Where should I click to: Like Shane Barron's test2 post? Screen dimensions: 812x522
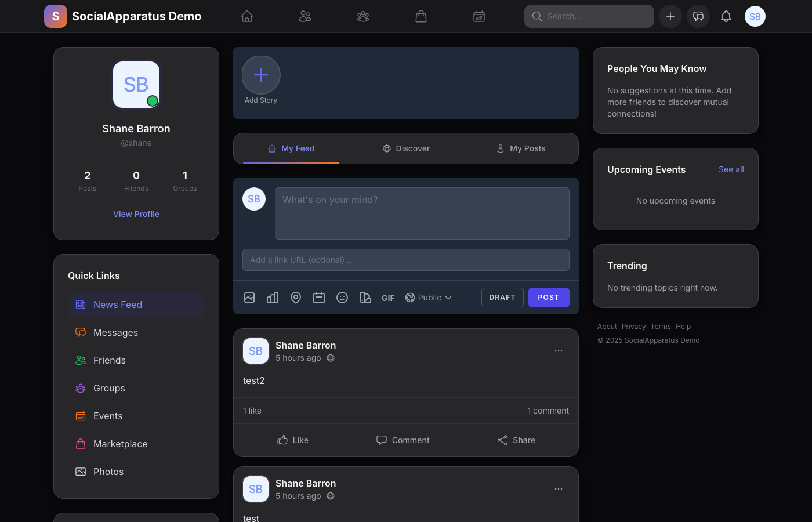tap(292, 440)
